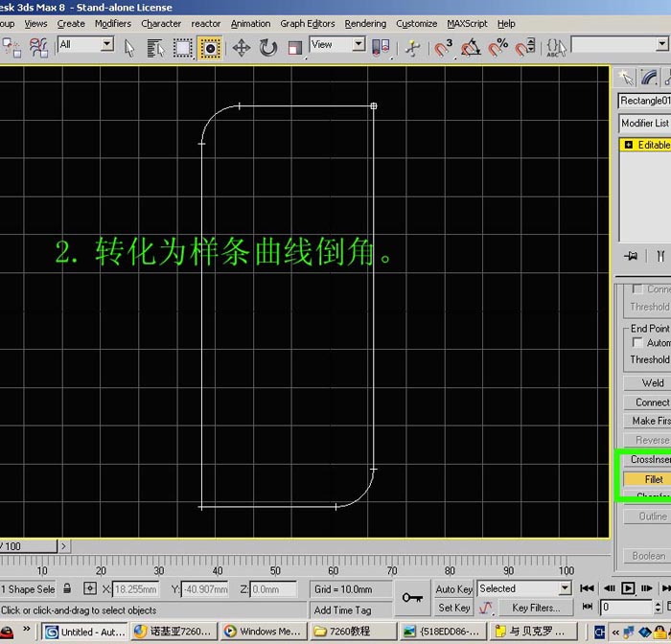Click the Outline button
This screenshot has height=644, width=671.
(647, 517)
